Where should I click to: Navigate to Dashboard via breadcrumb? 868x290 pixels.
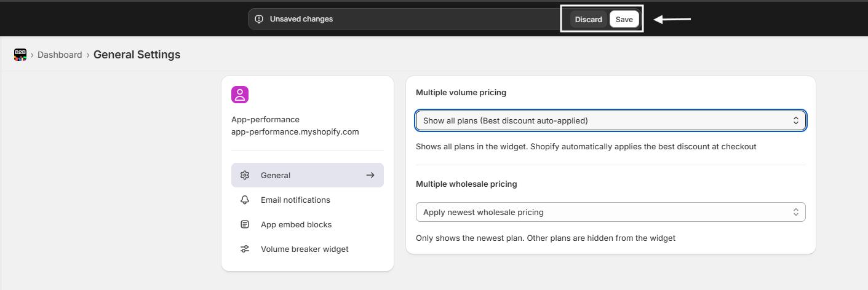click(60, 55)
